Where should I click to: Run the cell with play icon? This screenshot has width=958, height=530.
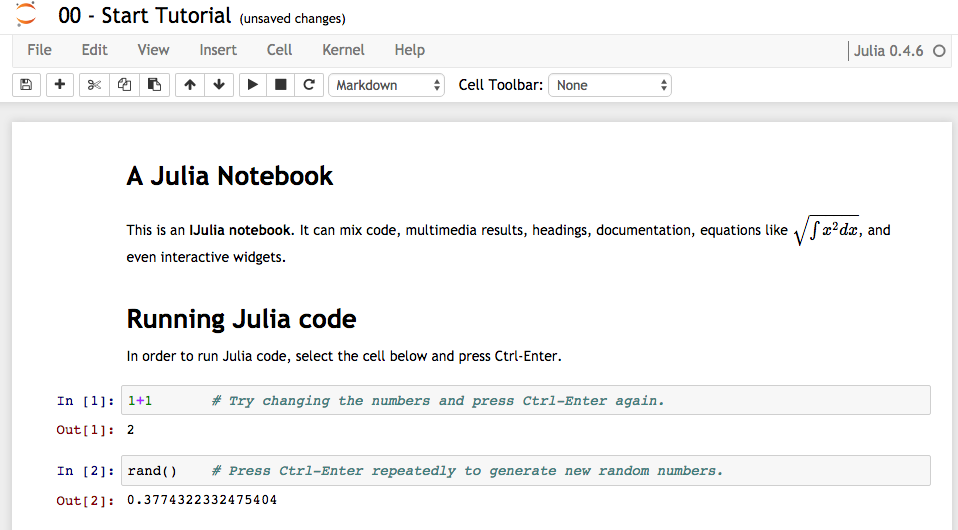[x=252, y=85]
